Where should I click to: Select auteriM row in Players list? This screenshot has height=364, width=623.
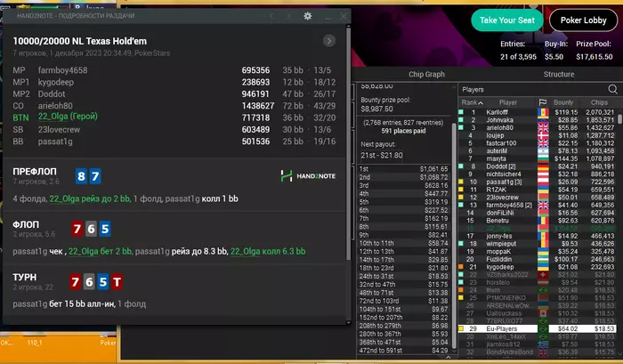537,151
